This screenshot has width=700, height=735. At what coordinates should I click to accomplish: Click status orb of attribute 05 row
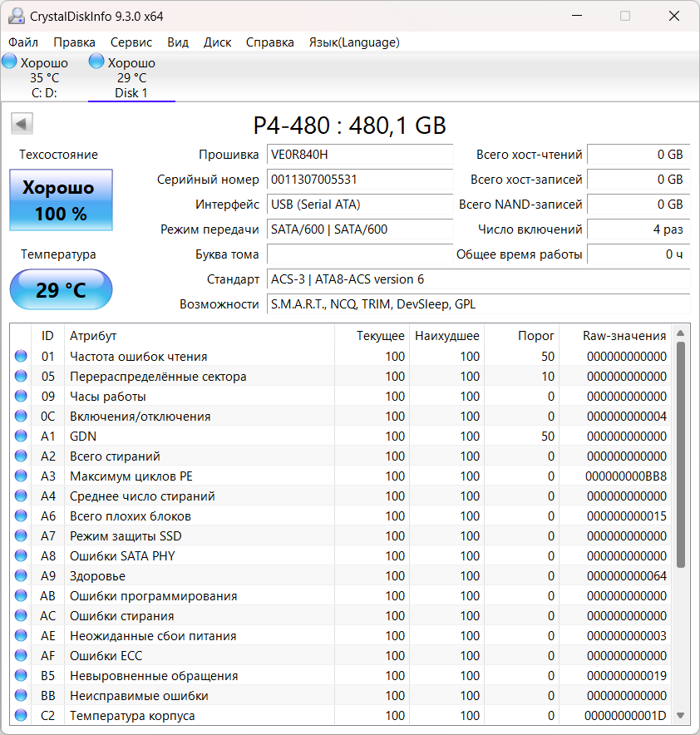[x=21, y=376]
